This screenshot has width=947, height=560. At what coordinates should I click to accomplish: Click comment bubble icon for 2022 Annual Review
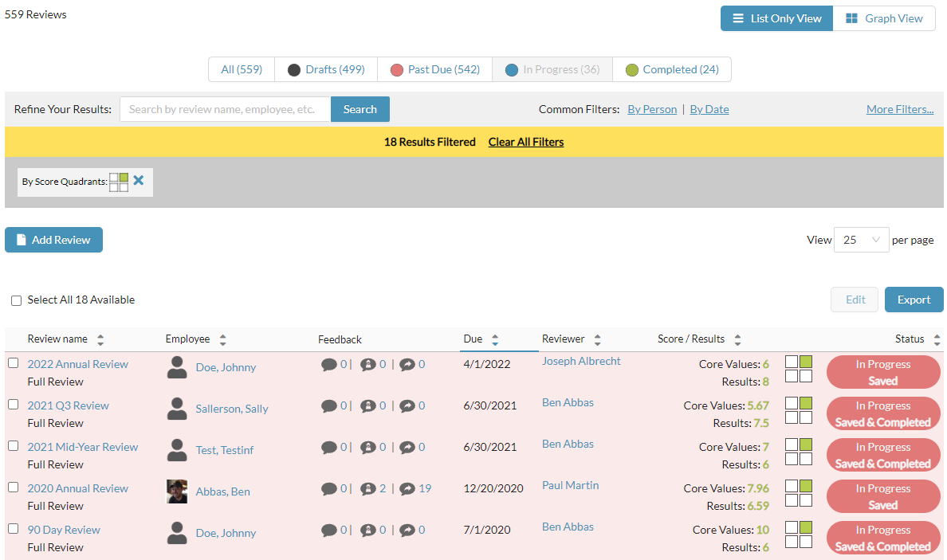(x=328, y=365)
